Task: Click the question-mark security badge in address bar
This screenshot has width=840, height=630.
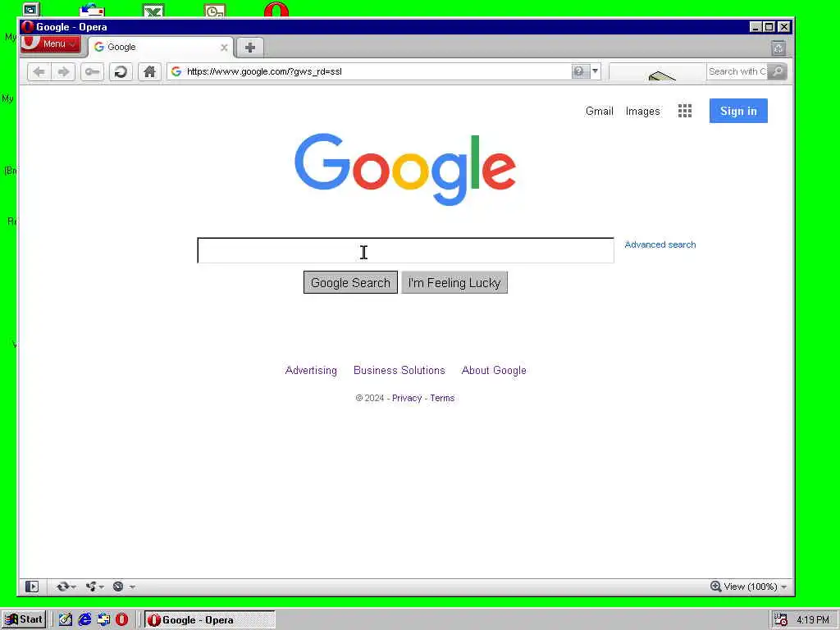Action: 580,71
